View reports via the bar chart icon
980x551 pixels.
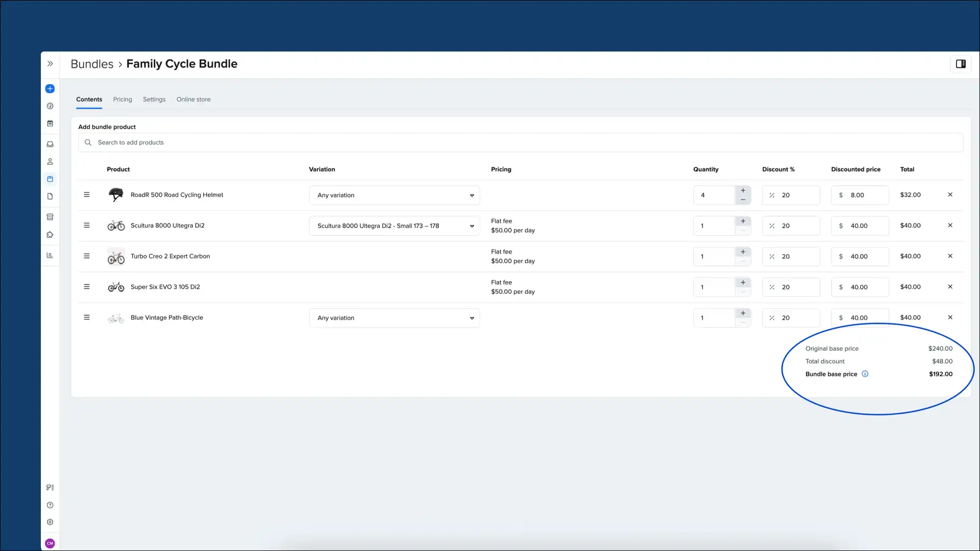(x=50, y=255)
